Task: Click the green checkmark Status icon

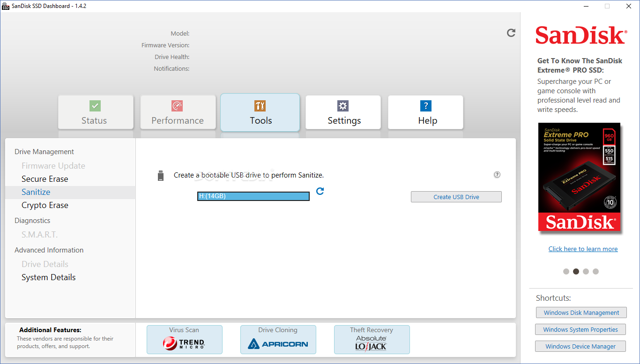Action: click(95, 105)
